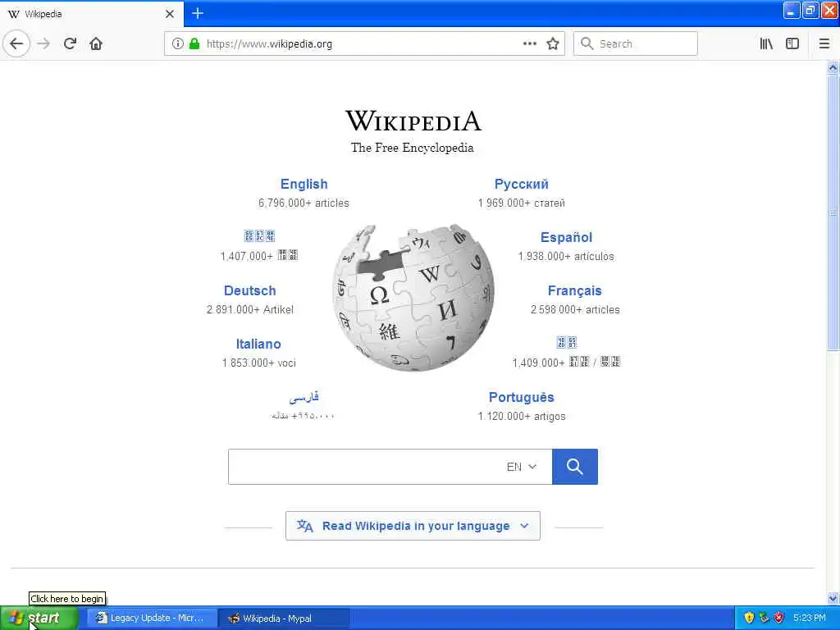Open the browser home page icon
This screenshot has width=840, height=630.
coord(96,43)
